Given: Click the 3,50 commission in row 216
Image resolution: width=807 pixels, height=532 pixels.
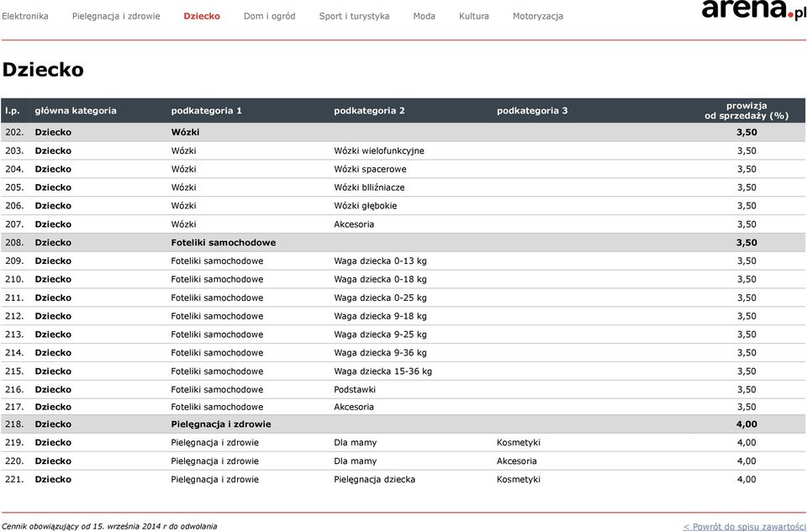Looking at the screenshot, I should [746, 389].
